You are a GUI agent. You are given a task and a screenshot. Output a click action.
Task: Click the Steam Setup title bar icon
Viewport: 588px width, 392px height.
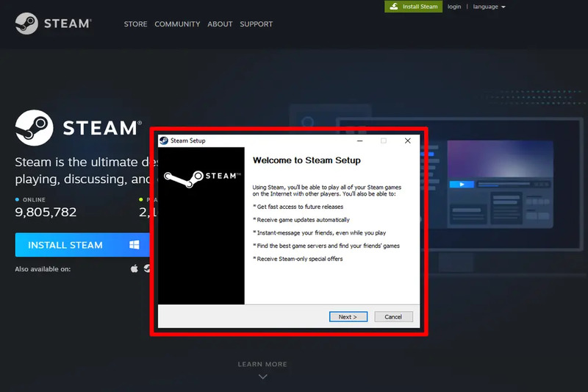tap(164, 140)
